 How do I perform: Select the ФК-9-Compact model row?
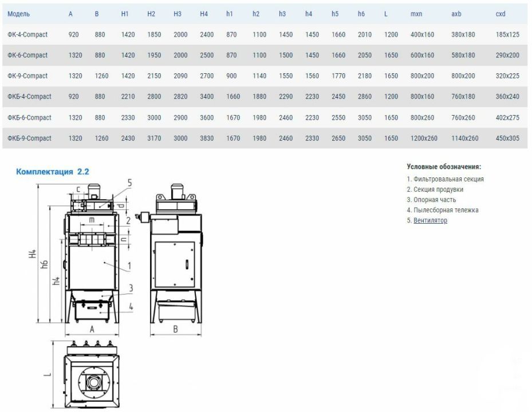pyautogui.click(x=265, y=76)
